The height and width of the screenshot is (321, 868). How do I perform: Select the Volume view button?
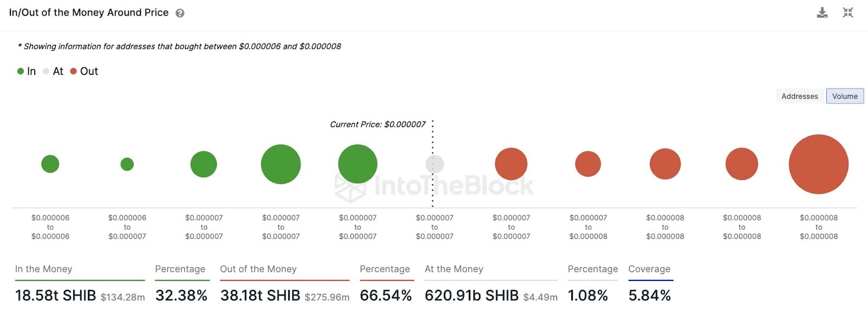click(x=845, y=96)
